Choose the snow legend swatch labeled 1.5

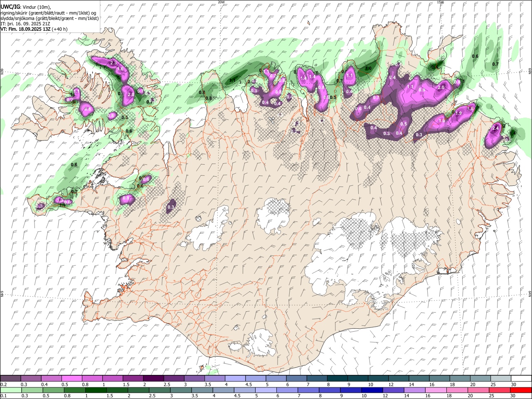[133, 379]
